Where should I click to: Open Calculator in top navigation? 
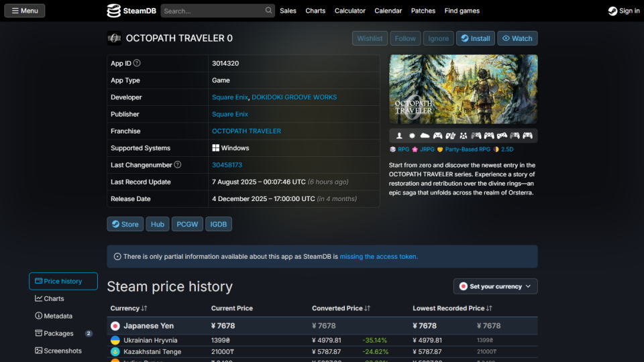click(x=350, y=11)
